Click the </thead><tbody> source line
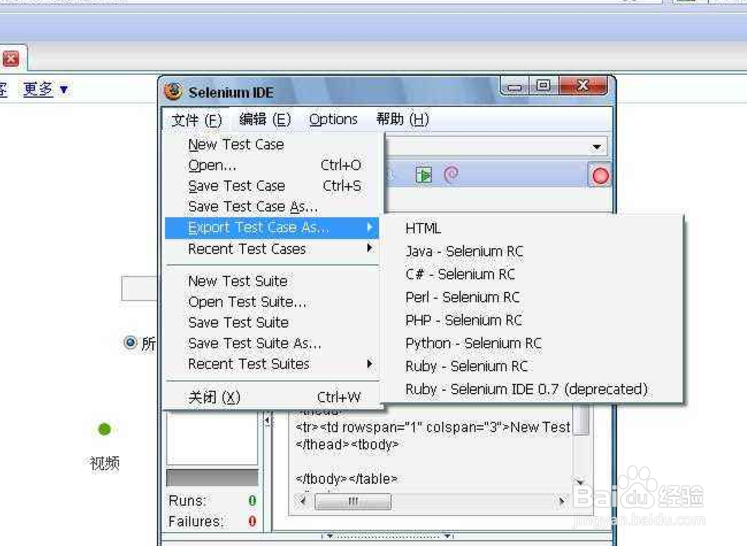 347,445
